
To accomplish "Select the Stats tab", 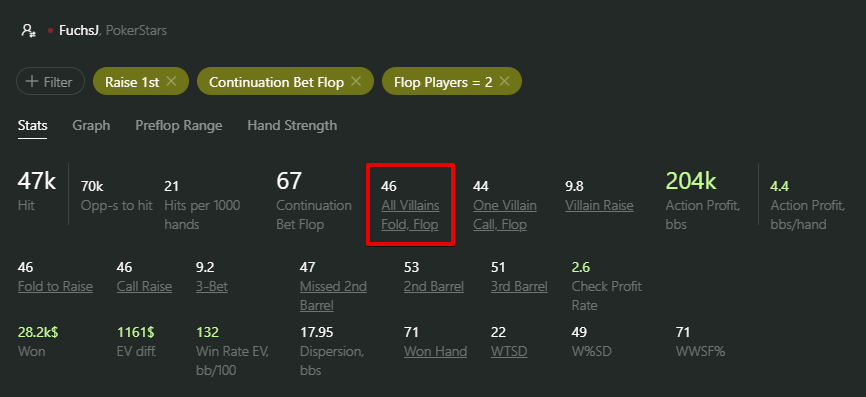I will tap(33, 126).
